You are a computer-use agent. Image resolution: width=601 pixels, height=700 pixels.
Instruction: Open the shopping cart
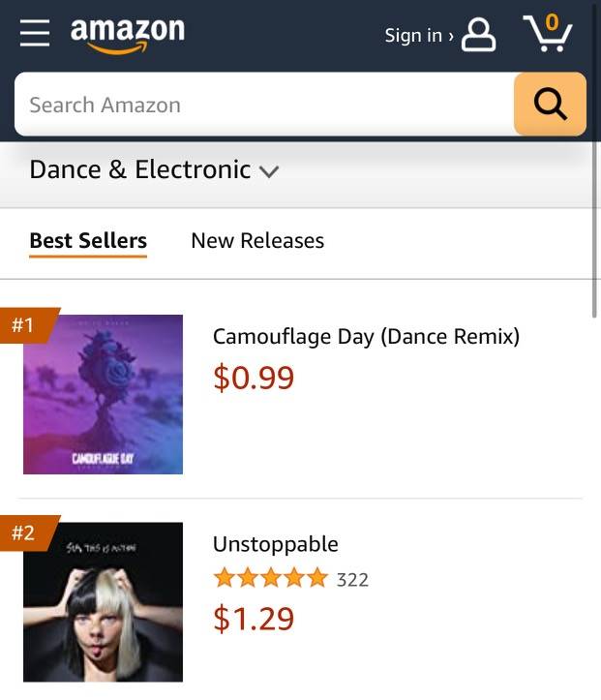(548, 33)
